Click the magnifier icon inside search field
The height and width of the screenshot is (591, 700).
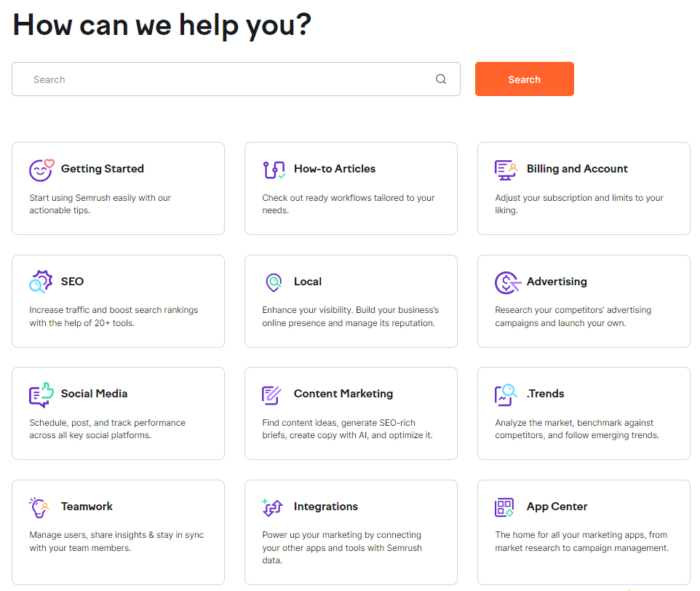click(x=441, y=79)
